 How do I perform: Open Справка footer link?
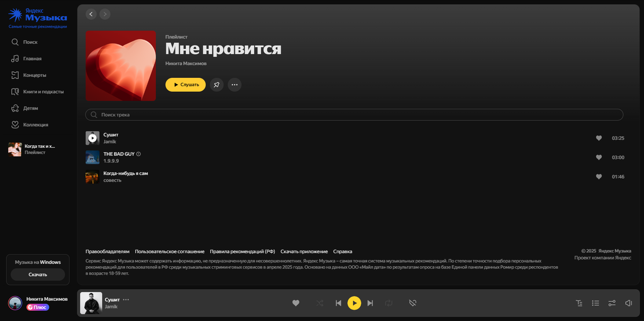(x=343, y=251)
